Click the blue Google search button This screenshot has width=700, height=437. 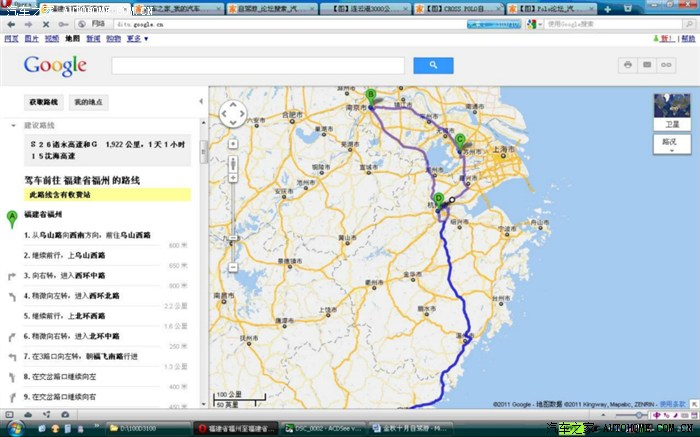433,65
